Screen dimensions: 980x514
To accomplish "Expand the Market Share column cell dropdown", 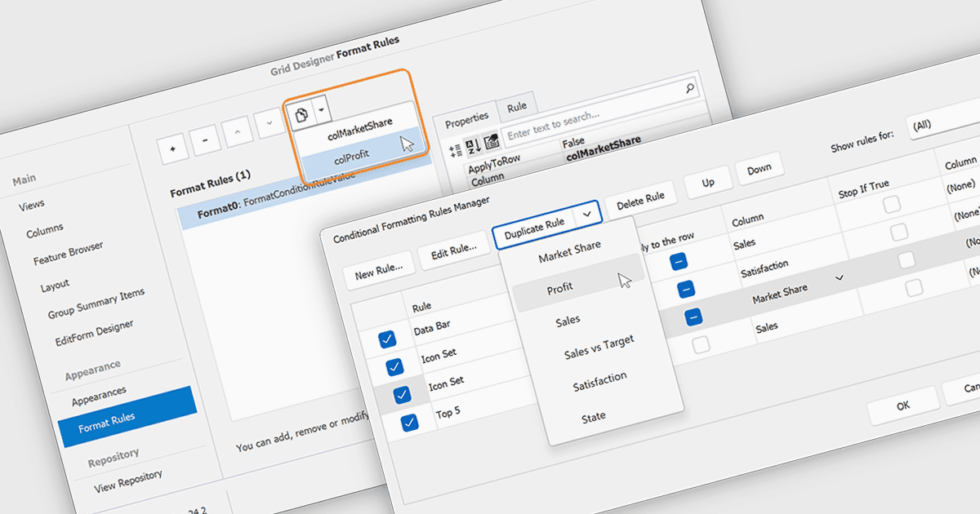I will pos(839,277).
